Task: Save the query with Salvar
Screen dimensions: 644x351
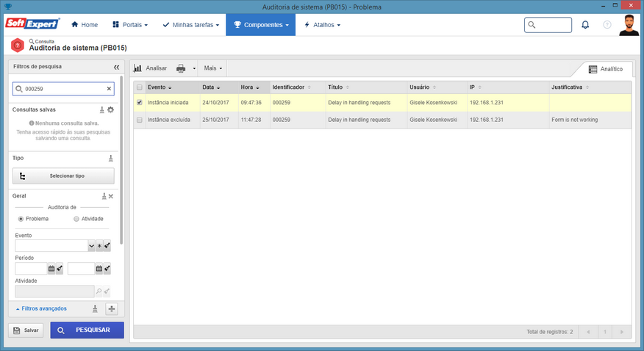Action: [x=26, y=330]
